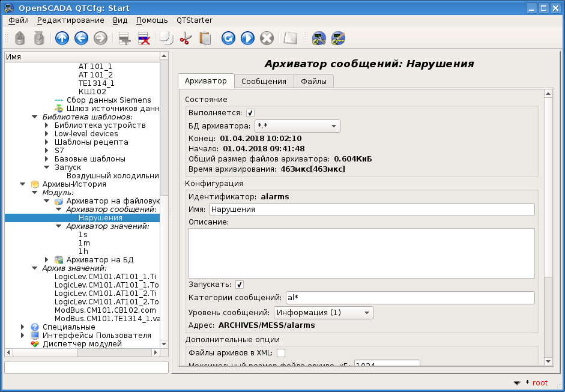Click the Siemens data collection icon
Screen dimensions: 565x392
(x=59, y=100)
